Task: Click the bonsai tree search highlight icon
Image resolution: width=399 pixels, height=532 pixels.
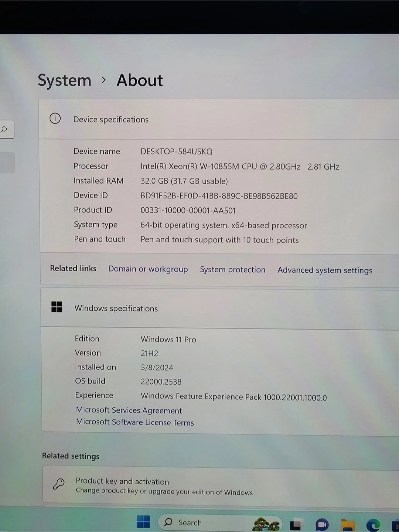Action: pos(266,524)
